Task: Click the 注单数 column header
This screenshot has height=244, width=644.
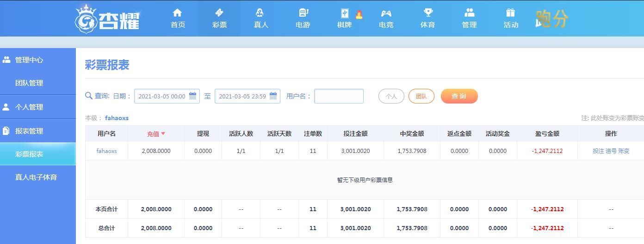Action: 313,134
